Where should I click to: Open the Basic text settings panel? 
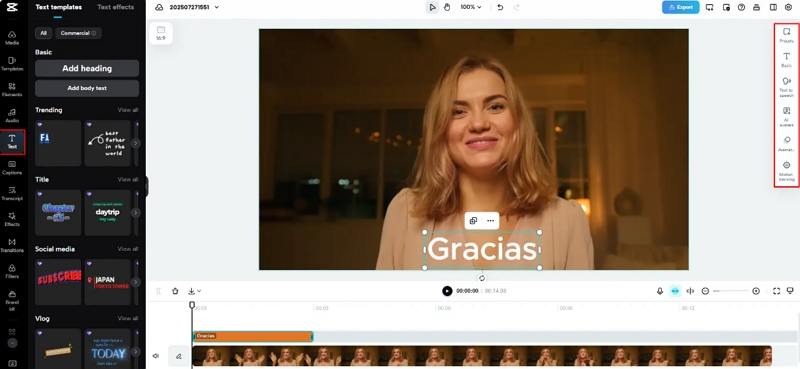[786, 60]
